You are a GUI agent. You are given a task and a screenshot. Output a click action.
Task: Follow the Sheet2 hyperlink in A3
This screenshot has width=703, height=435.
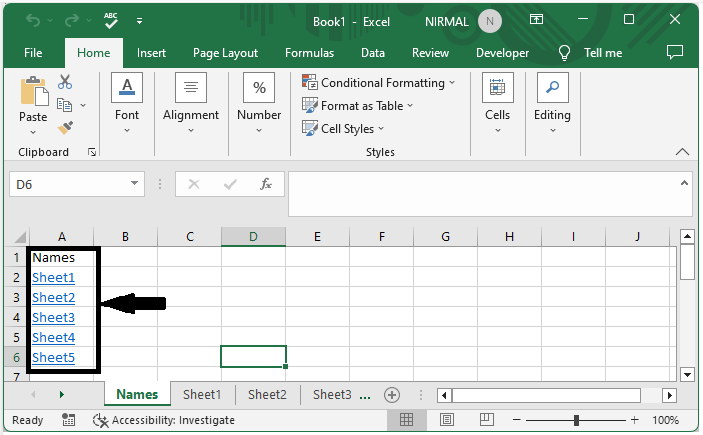click(53, 297)
